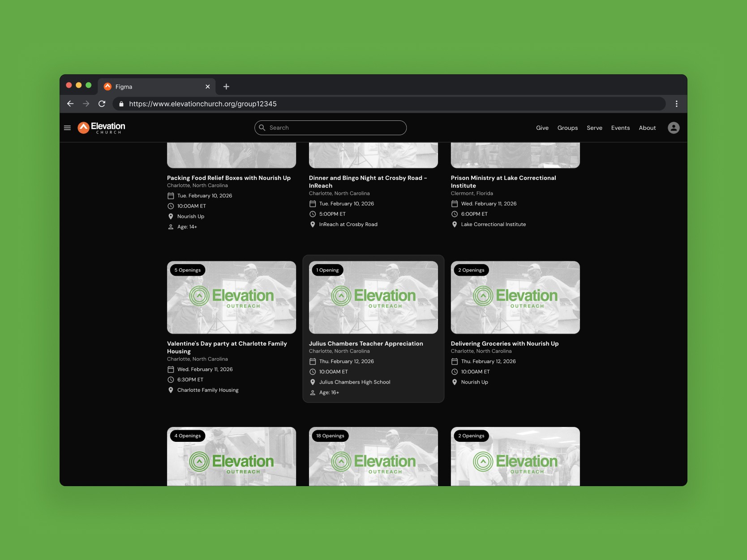This screenshot has height=560, width=747.
Task: Close the Figma browser tab
Action: pyautogui.click(x=208, y=87)
